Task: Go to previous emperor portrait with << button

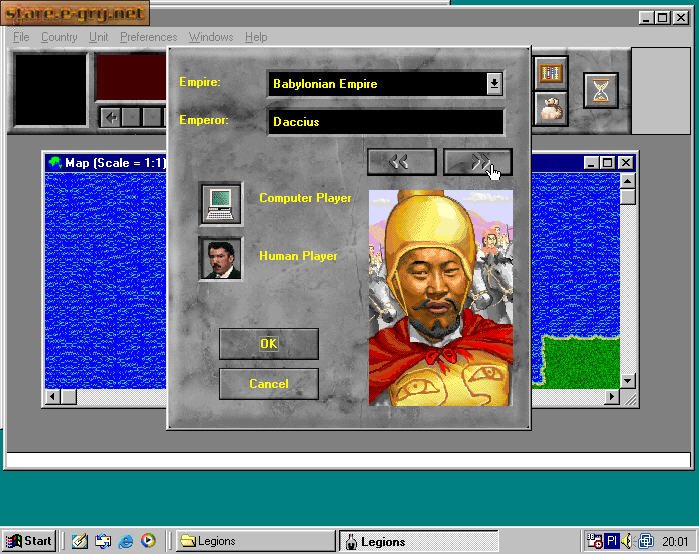Action: (x=401, y=162)
